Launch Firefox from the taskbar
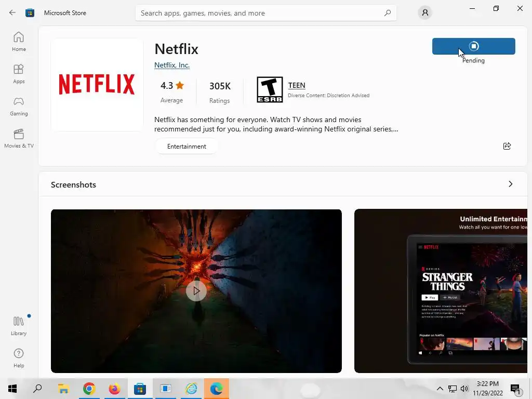This screenshot has height=399, width=532. 114,389
